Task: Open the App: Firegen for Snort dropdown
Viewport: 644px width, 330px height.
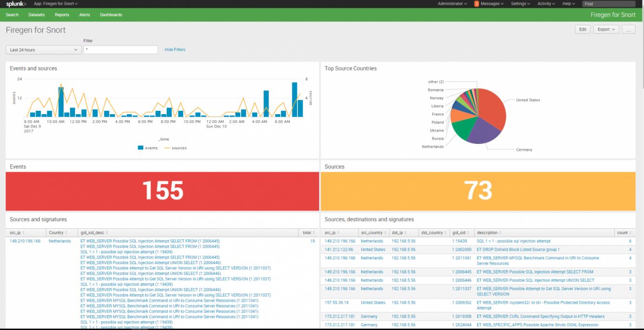Action: [x=56, y=4]
